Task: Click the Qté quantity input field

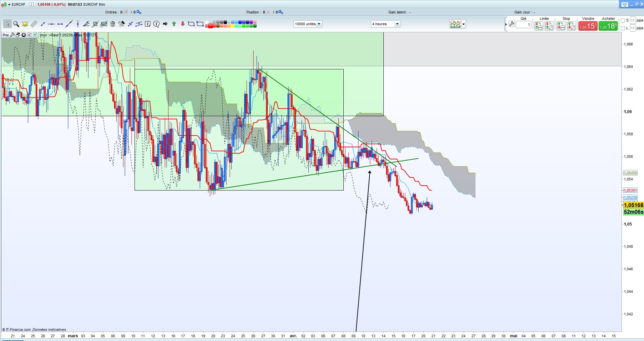Action: point(524,25)
